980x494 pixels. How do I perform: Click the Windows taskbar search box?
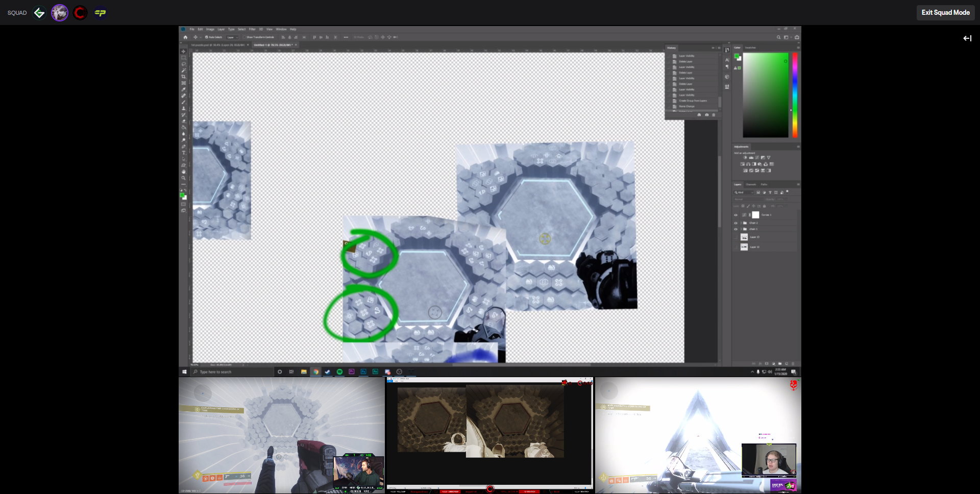click(x=232, y=372)
